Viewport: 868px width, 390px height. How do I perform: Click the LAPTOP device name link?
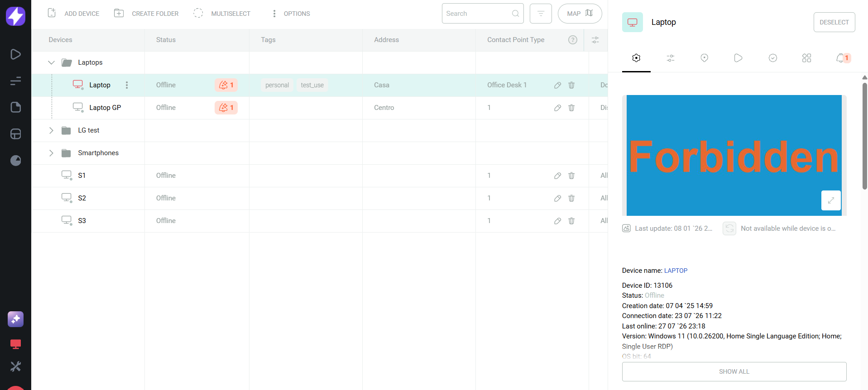pyautogui.click(x=676, y=271)
